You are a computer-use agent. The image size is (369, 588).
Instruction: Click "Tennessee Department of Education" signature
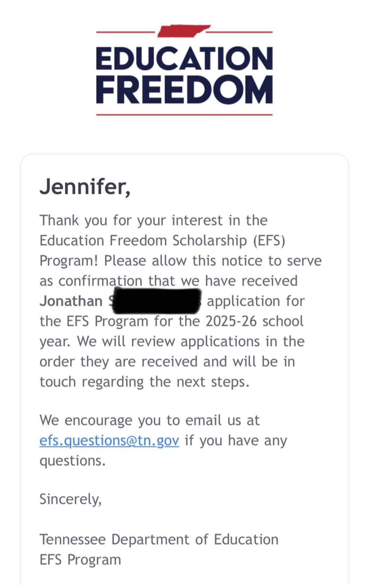159,539
